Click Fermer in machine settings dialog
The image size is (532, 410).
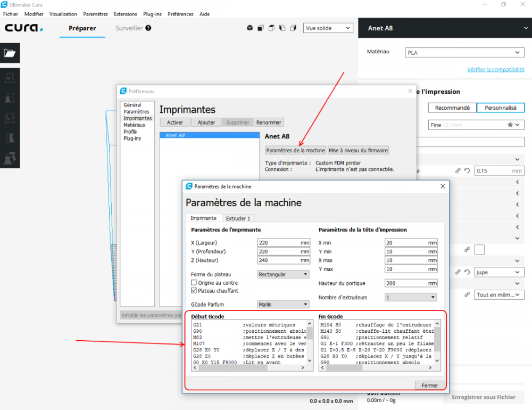click(x=429, y=385)
